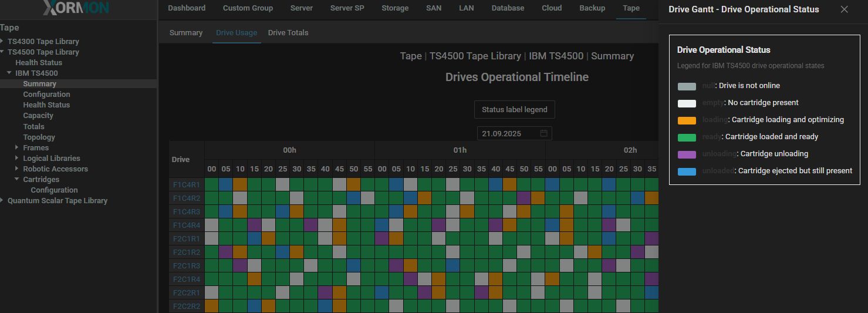The height and width of the screenshot is (313, 868).
Task: Click the 21.09.2025 date input field
Action: coord(514,133)
